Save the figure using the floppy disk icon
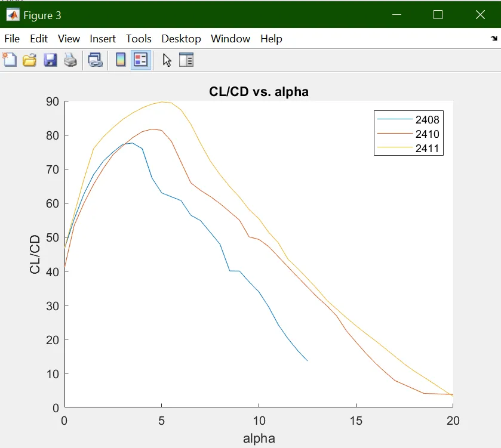The height and width of the screenshot is (448, 501). click(50, 60)
